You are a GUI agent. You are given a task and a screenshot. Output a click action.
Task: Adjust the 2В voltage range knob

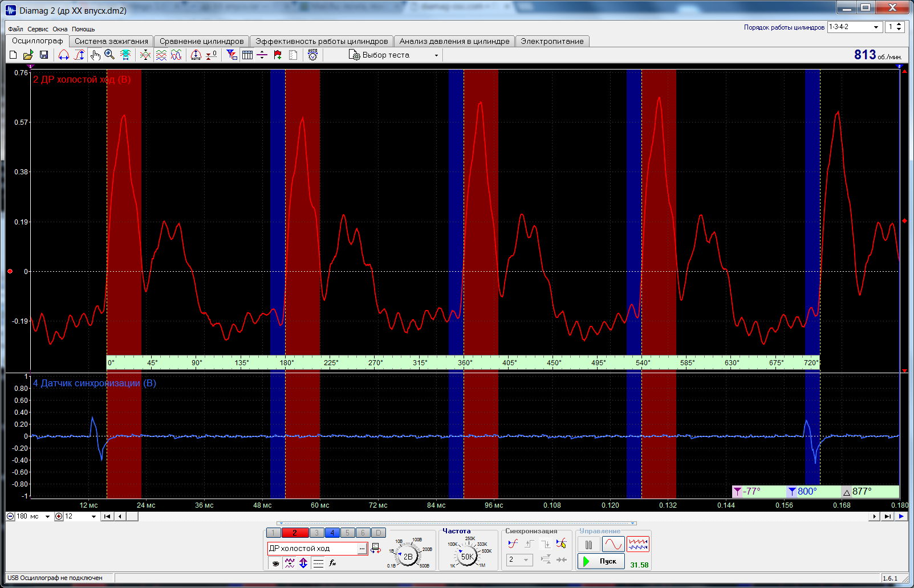coord(408,556)
